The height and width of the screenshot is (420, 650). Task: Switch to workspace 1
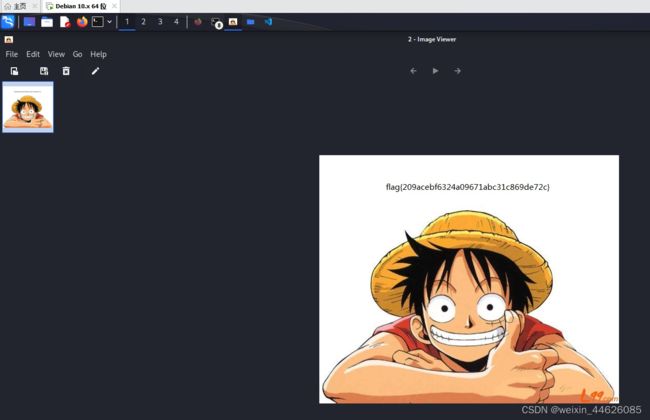(127, 22)
